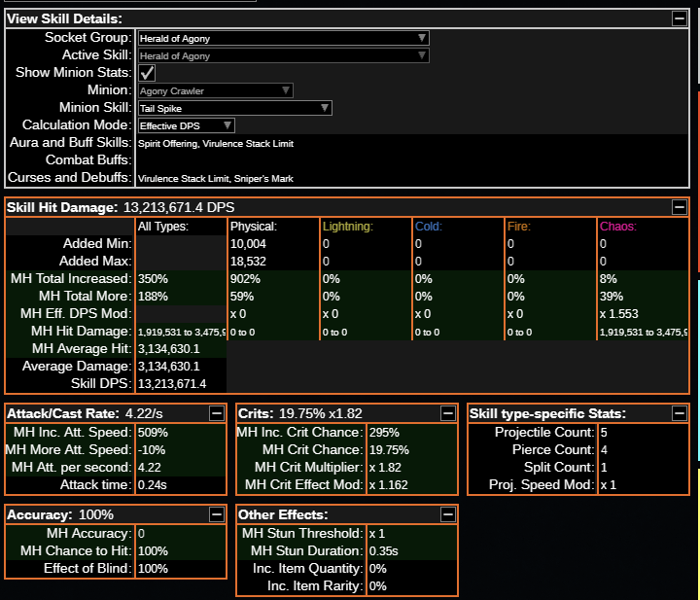Click the Chaos column header

618,227
